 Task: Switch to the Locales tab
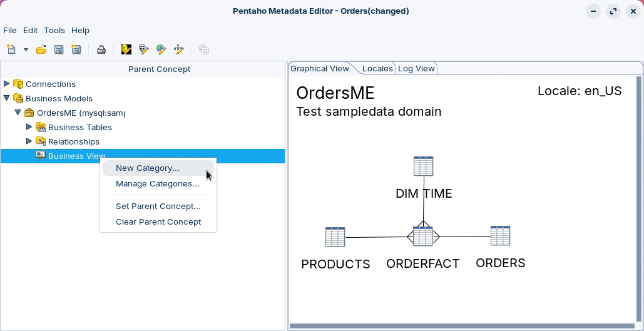(377, 69)
